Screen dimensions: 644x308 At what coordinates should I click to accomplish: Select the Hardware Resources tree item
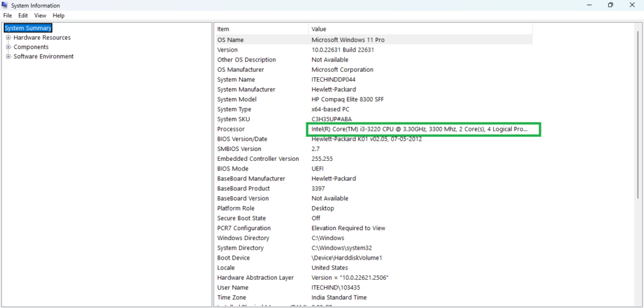(x=42, y=37)
